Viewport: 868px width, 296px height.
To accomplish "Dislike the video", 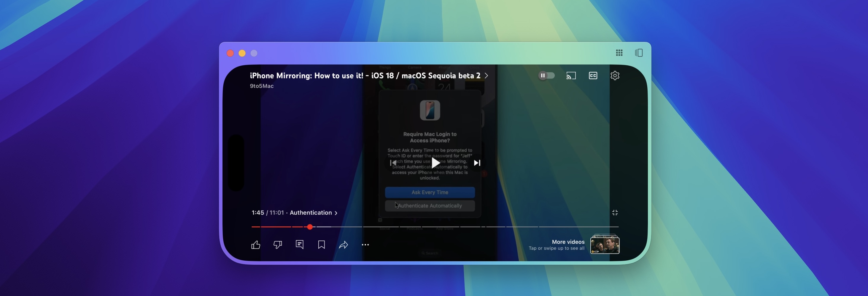I will click(278, 245).
